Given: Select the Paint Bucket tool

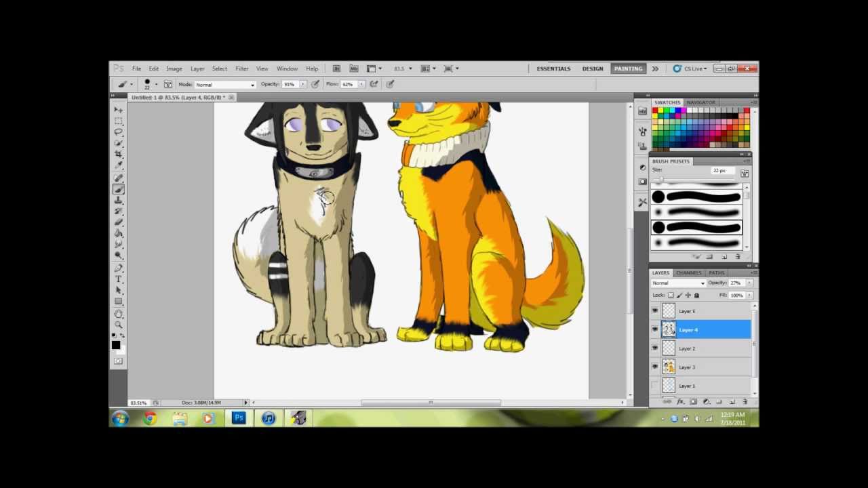Looking at the screenshot, I should point(118,233).
